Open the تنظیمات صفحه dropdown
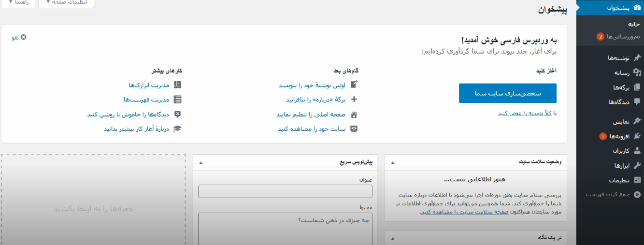The image size is (644, 245). click(x=66, y=3)
